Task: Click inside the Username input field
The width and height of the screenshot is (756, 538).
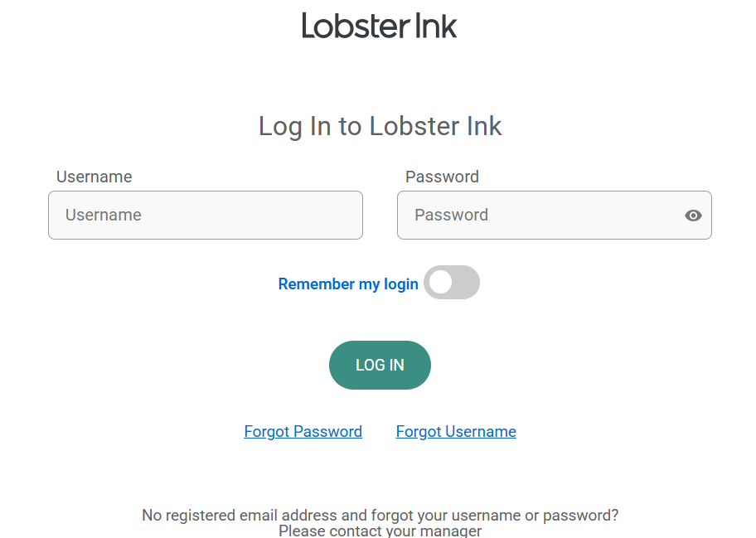Action: 205,215
